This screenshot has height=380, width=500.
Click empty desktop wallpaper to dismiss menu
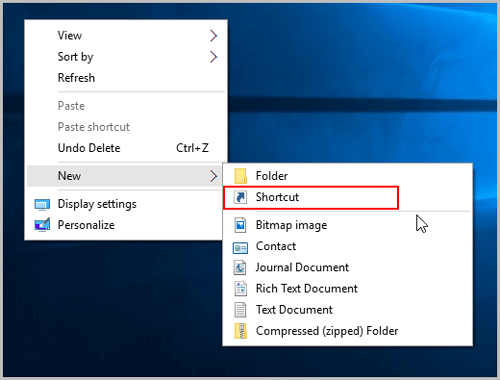367,83
